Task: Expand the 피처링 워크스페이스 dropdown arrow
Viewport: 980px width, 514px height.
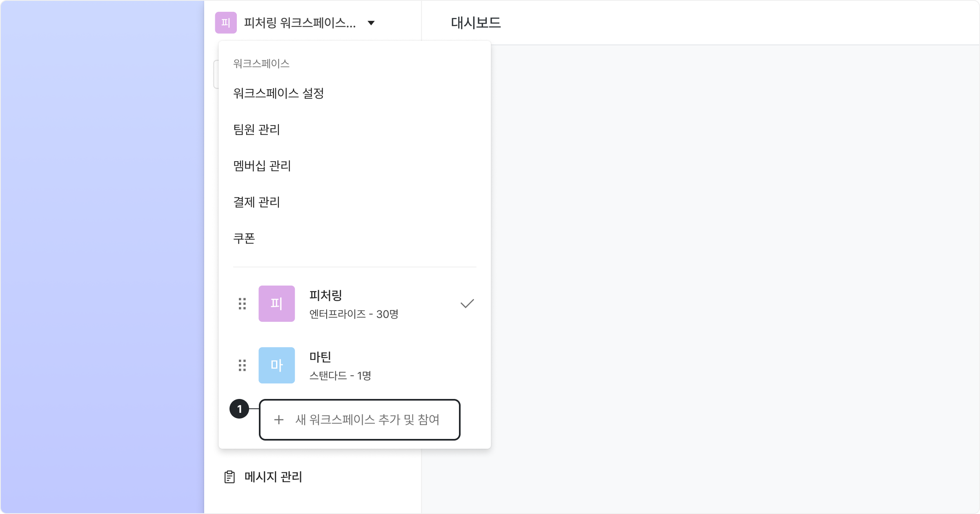Action: [371, 23]
